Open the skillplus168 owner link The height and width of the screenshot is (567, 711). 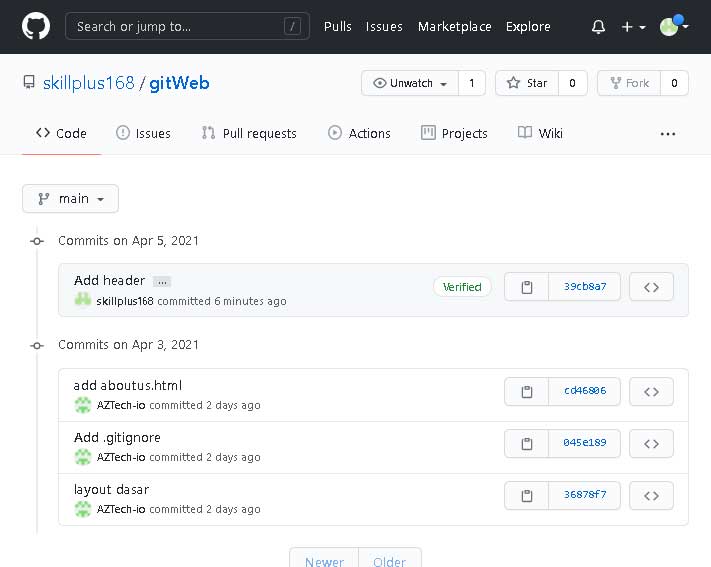88,83
